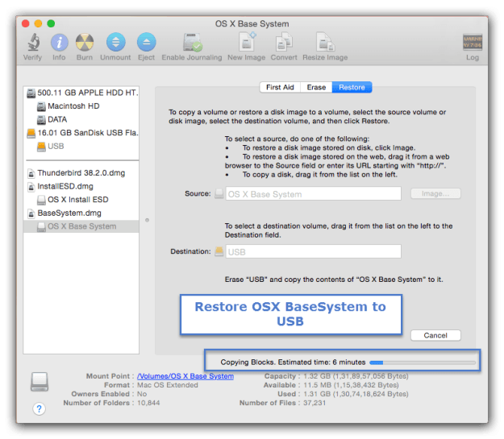Click the Verify microscope icon
The image size is (504, 439).
[33, 42]
